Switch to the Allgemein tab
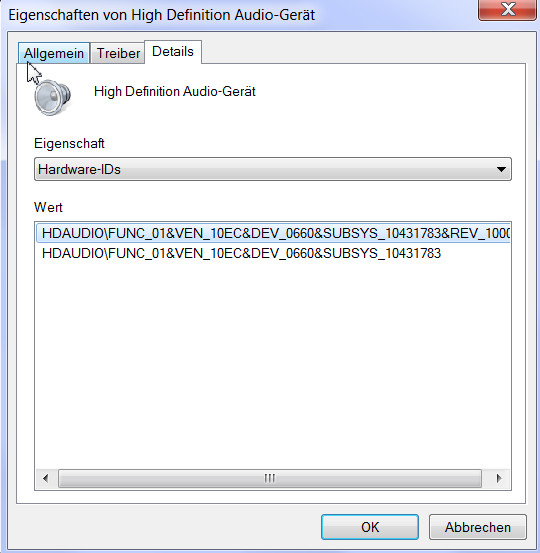 coord(54,53)
